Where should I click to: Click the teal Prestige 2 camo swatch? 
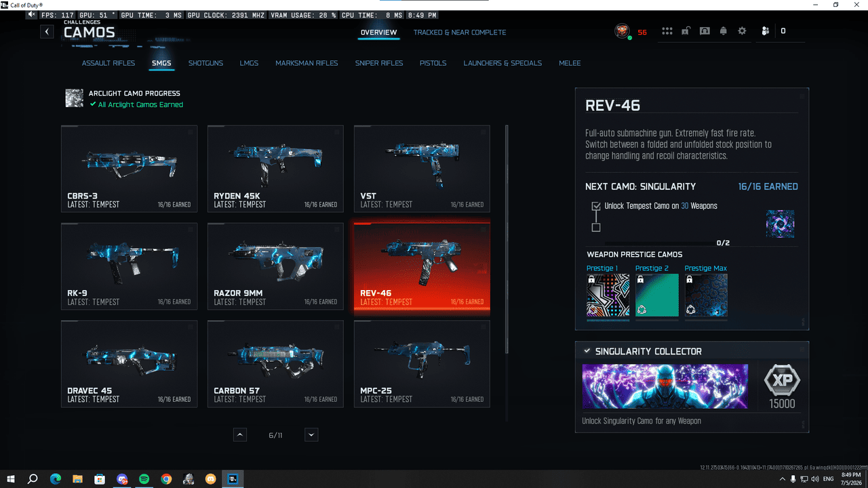(x=657, y=296)
